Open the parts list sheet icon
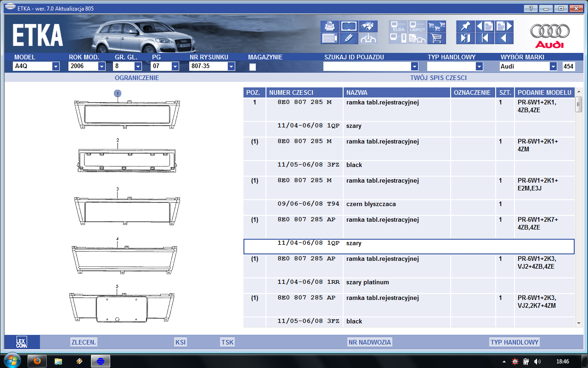The width and height of the screenshot is (588, 368). pyautogui.click(x=329, y=38)
